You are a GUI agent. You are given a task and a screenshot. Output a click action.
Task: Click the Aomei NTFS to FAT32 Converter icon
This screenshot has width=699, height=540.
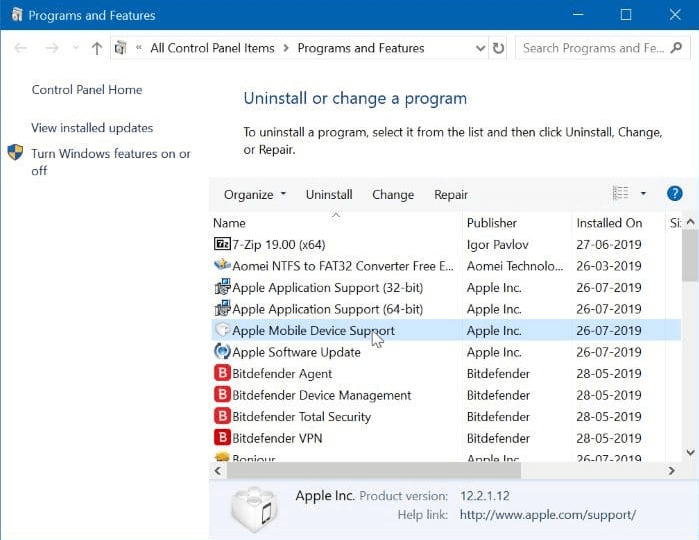click(x=222, y=266)
